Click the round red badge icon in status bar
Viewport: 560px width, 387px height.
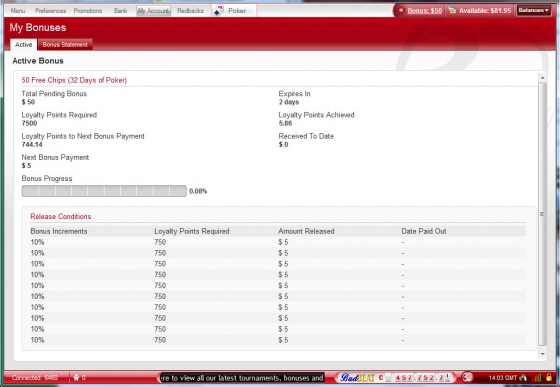point(468,377)
